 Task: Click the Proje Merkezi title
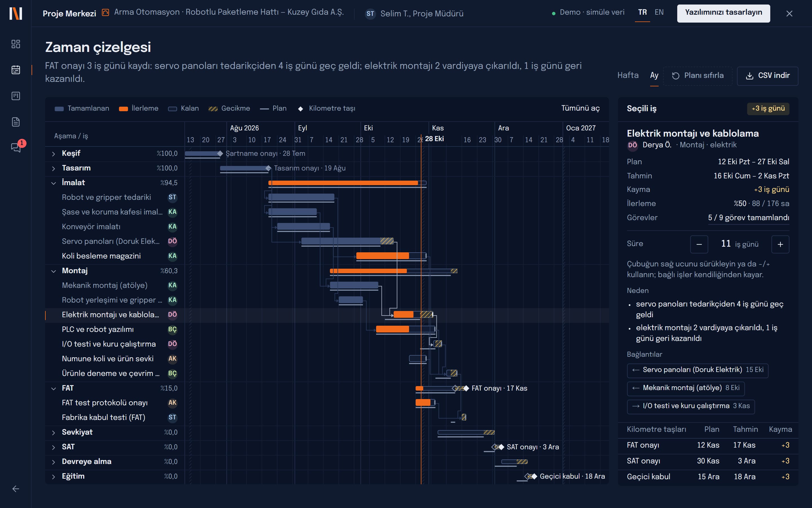click(69, 14)
